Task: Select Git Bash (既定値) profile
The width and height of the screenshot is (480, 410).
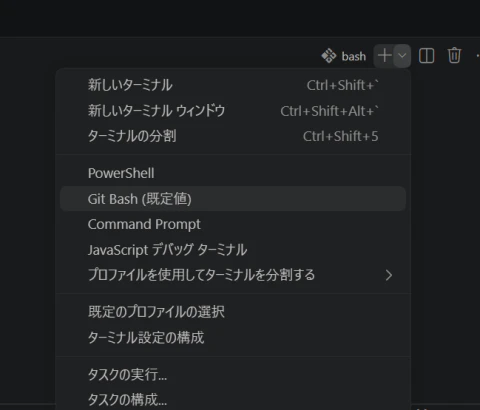Action: [233, 199]
